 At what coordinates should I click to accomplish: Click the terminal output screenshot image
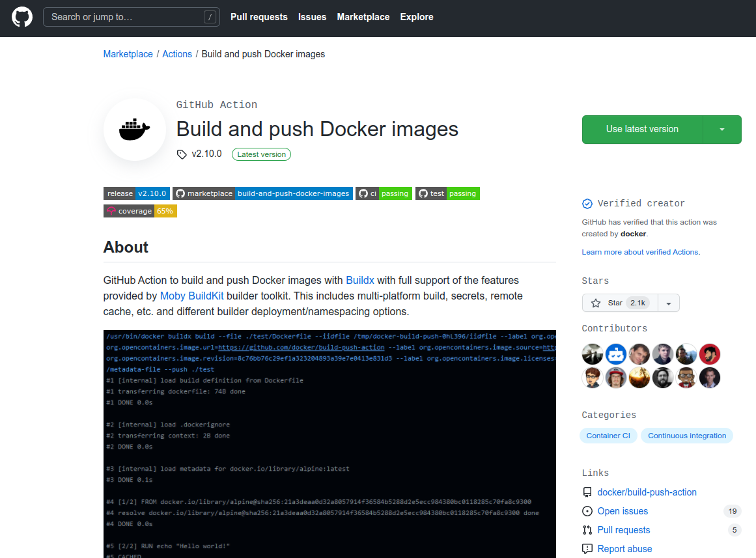(329, 444)
